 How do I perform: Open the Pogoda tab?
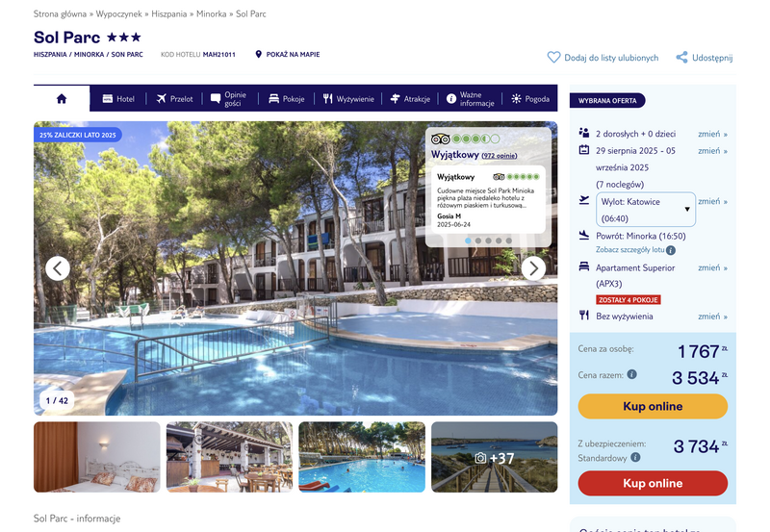(x=530, y=99)
